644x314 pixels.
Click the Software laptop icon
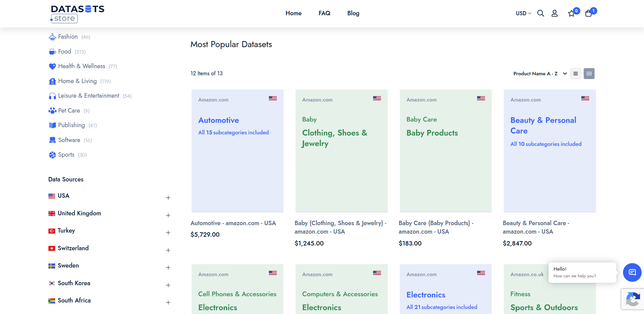click(52, 140)
